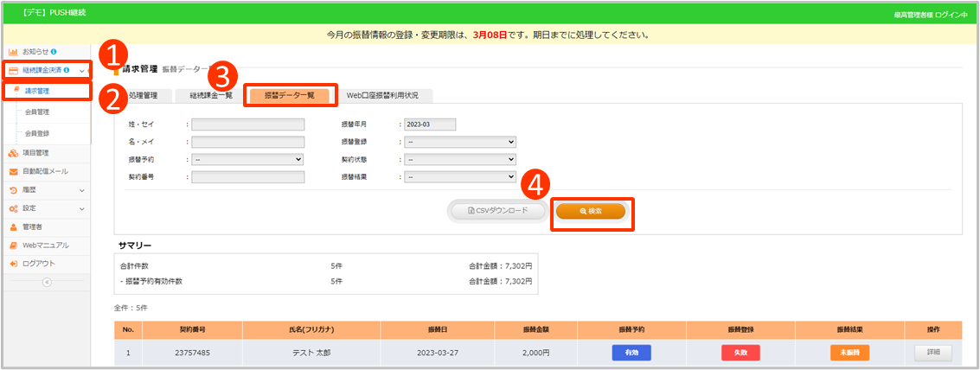
Task: Open the 振替予約 dropdown
Action: (x=247, y=159)
